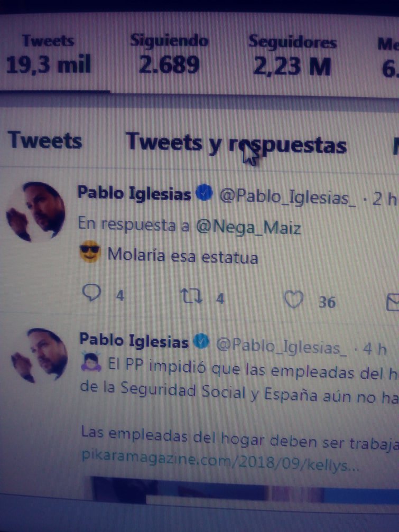The height and width of the screenshot is (532, 399).
Task: Click the avatar of the second tweet
Action: click(39, 355)
